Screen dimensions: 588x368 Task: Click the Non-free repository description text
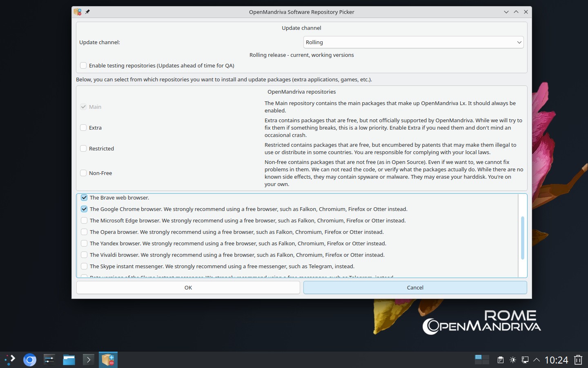tap(394, 173)
